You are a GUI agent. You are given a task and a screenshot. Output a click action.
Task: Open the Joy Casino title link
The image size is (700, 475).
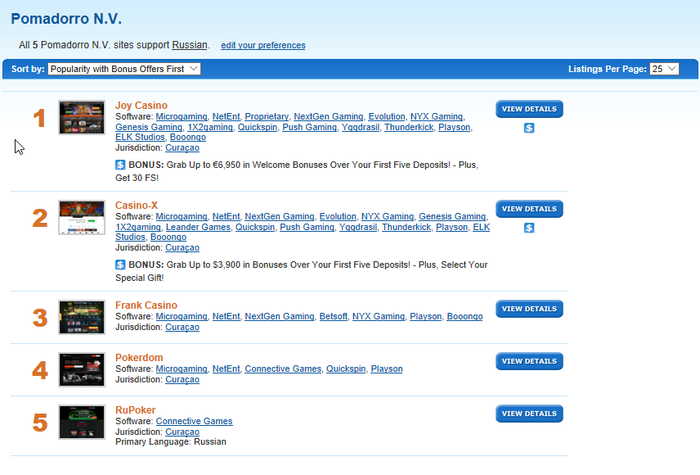pos(141,105)
